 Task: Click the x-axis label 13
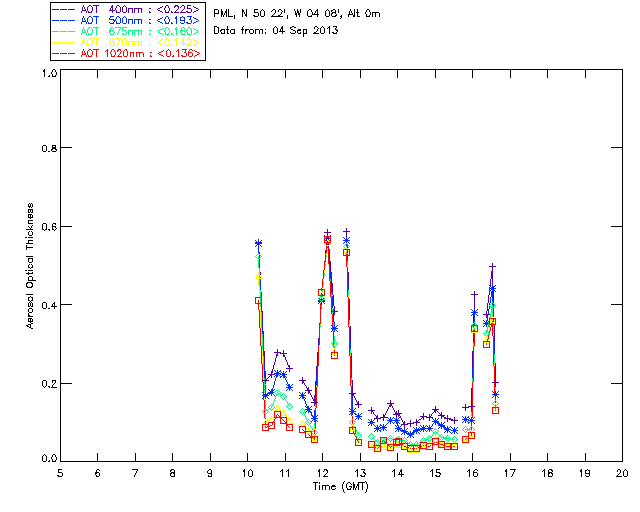pyautogui.click(x=360, y=473)
